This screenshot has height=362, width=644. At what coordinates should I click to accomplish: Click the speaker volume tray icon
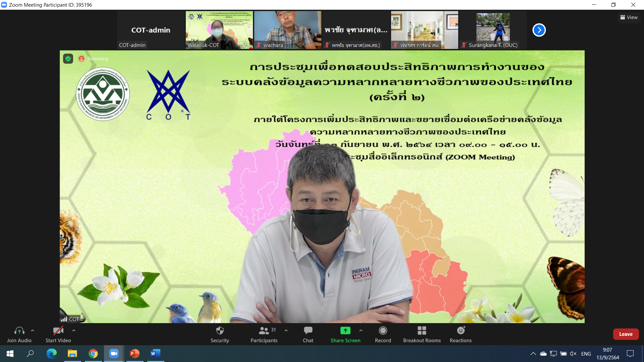click(573, 354)
